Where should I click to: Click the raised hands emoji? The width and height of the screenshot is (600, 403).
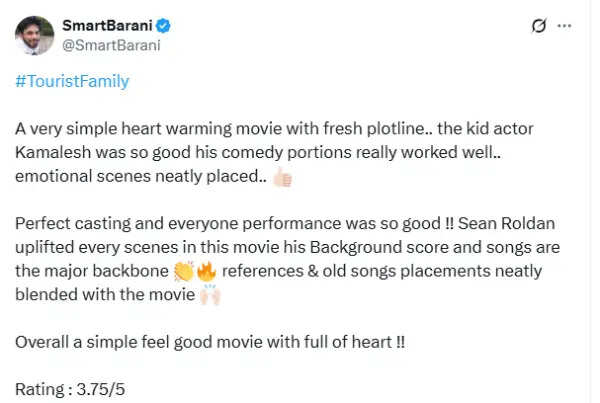click(209, 294)
